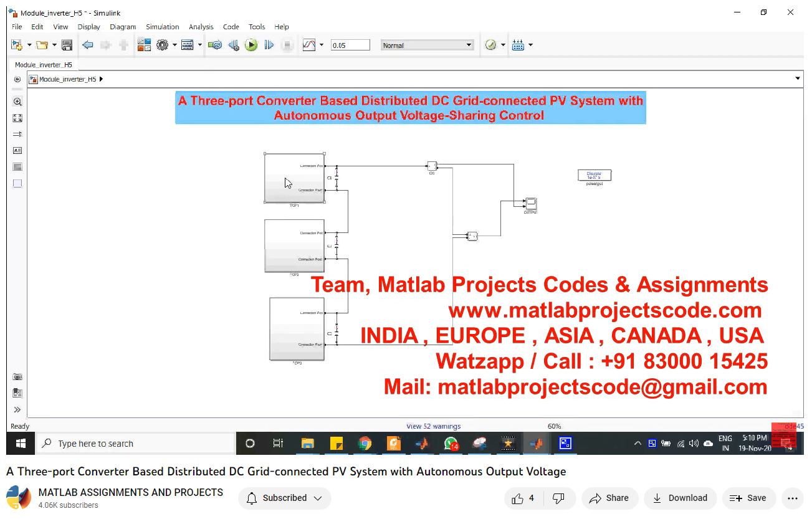Screen dimensions: 812x519
Task: Click the Step Back simulation button
Action: click(234, 45)
